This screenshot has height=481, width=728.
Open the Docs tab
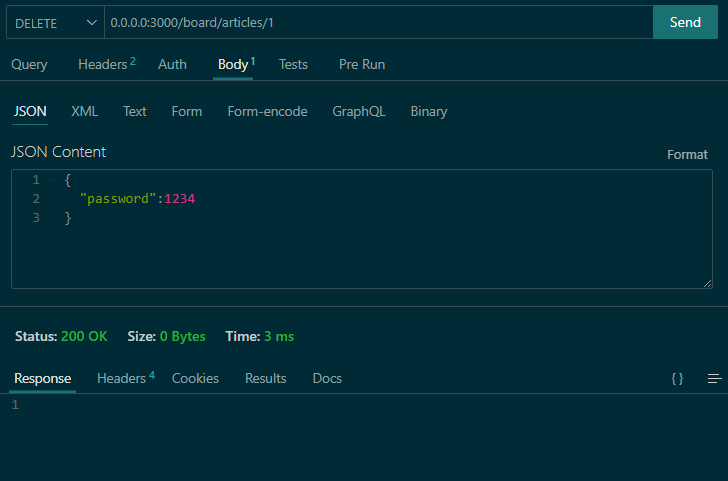[327, 378]
